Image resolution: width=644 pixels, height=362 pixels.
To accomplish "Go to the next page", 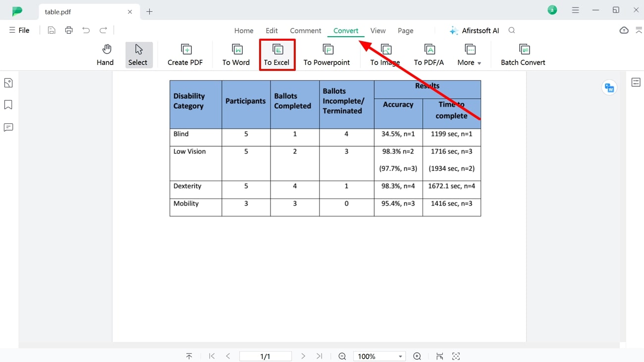I will pos(303,356).
